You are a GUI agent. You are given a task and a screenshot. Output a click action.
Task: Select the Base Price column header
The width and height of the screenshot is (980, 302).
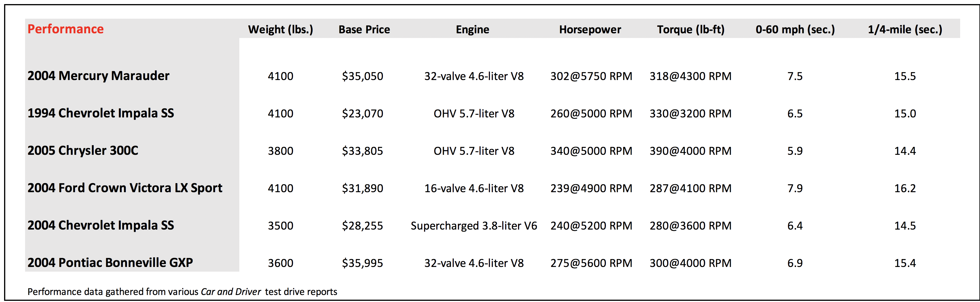coord(364,29)
